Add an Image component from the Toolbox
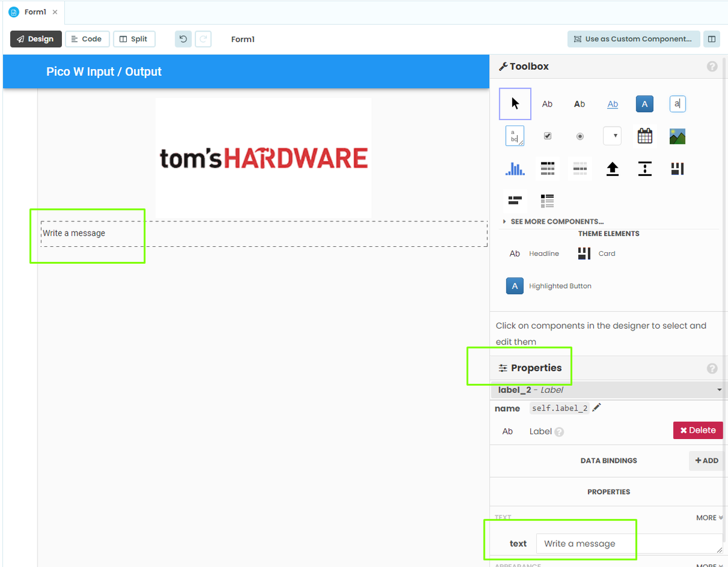This screenshot has width=728, height=567. (677, 136)
